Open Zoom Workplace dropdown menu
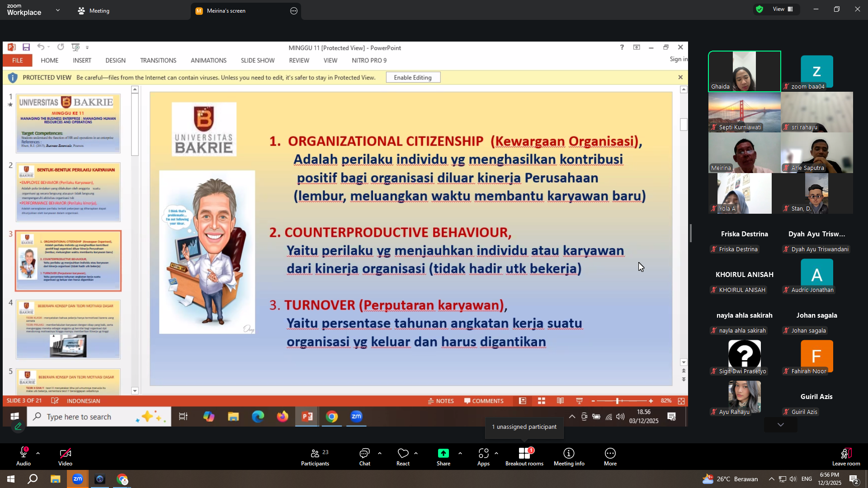868x488 pixels. coord(58,10)
